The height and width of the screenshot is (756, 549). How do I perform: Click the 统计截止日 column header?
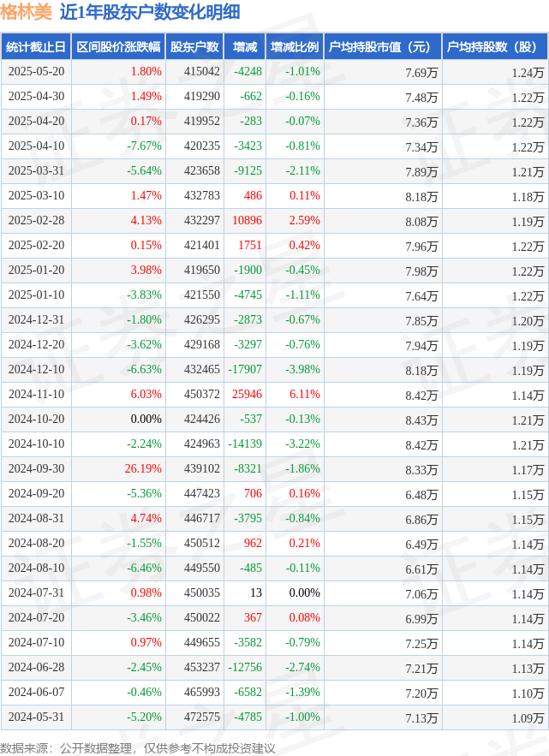pos(36,47)
